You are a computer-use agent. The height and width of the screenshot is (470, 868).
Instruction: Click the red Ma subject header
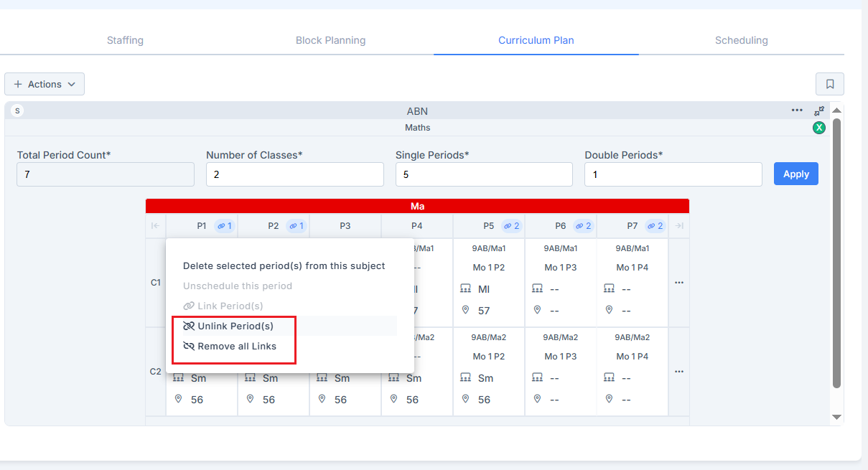click(x=417, y=206)
